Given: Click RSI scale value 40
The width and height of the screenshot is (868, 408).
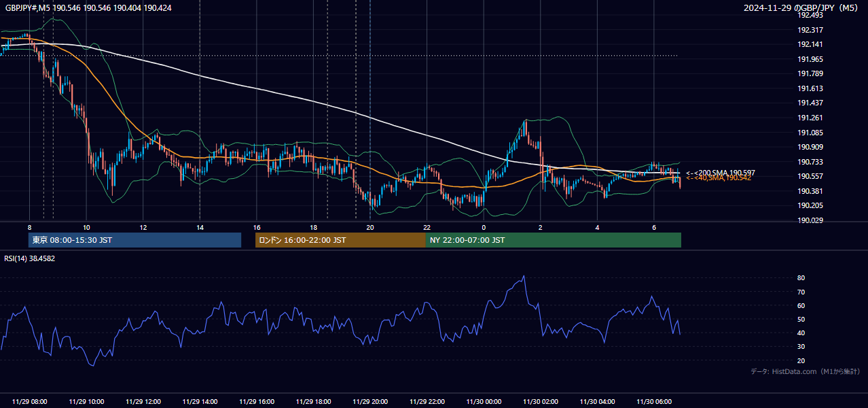Looking at the screenshot, I should coord(801,333).
